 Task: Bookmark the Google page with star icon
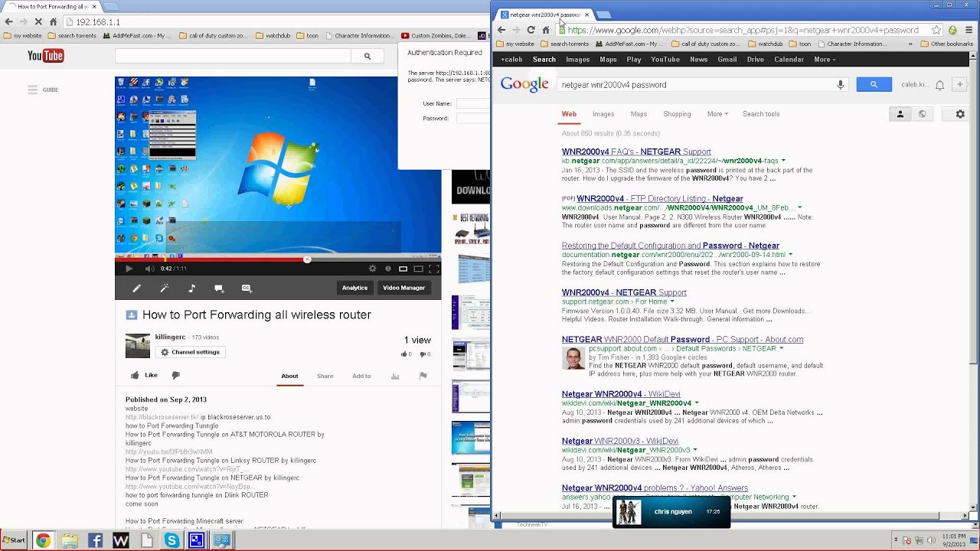pyautogui.click(x=936, y=30)
